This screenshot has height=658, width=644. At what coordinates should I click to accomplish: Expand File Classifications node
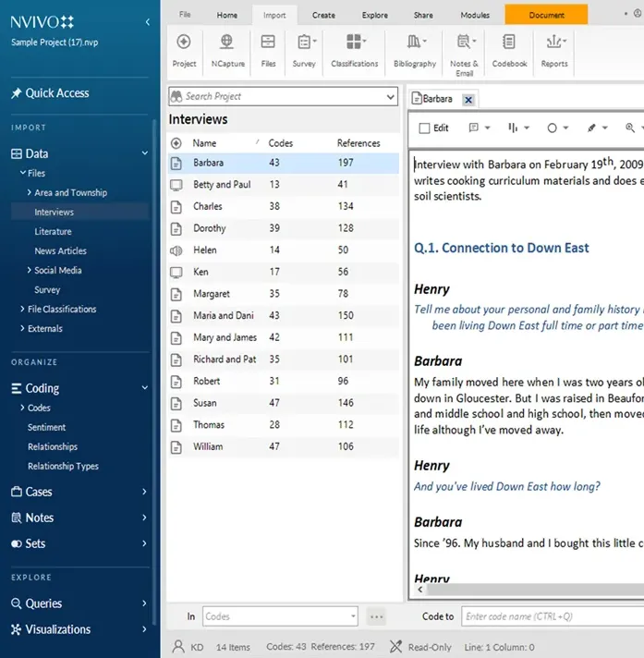(x=22, y=309)
